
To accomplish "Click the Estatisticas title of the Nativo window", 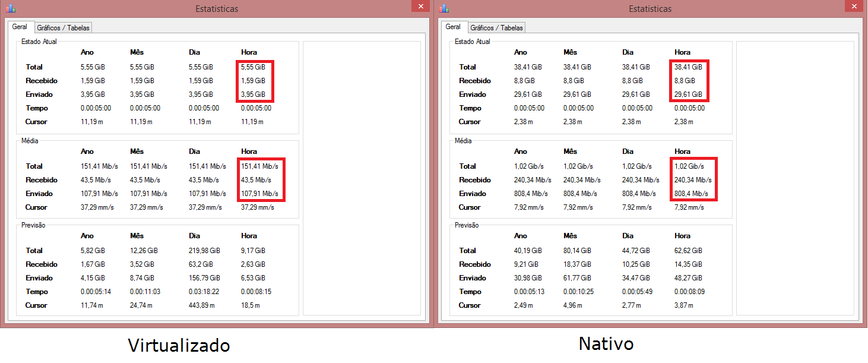I will point(650,9).
